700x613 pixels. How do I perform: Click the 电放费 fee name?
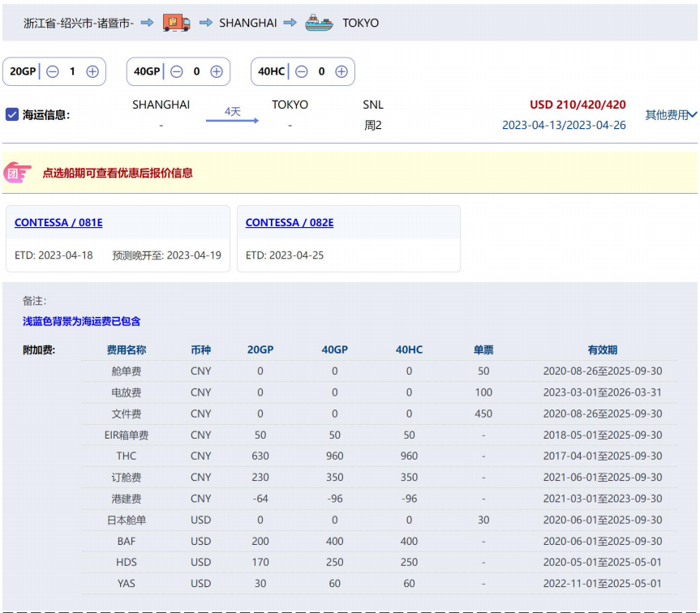pos(127,392)
